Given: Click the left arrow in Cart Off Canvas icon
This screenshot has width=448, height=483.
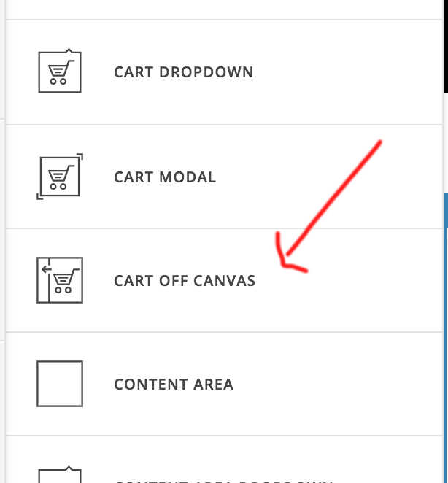Looking at the screenshot, I should [45, 270].
